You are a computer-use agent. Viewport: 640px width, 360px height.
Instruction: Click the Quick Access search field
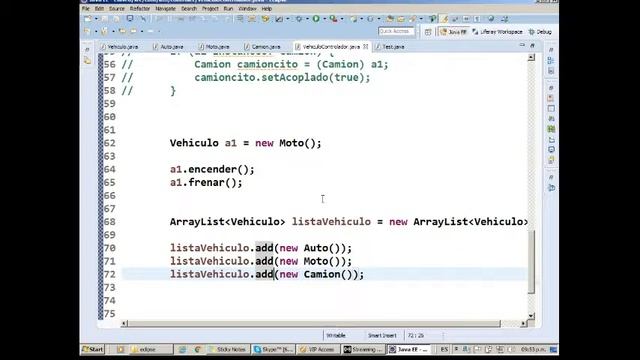click(x=396, y=31)
